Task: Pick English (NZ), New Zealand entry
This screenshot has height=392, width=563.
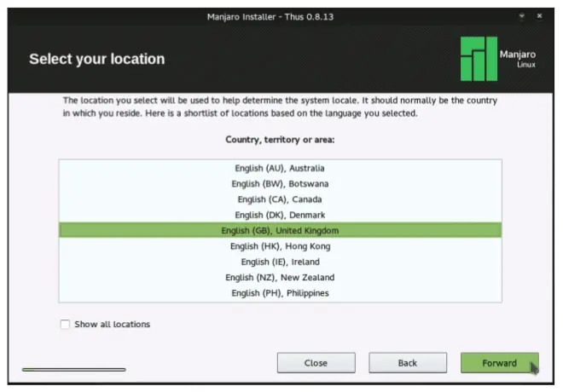Action: pos(280,277)
